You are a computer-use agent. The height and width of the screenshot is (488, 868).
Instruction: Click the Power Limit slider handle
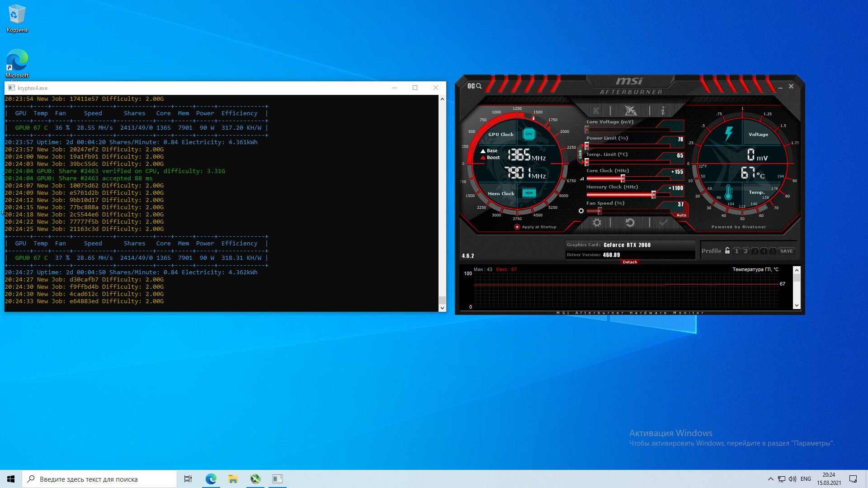click(587, 146)
